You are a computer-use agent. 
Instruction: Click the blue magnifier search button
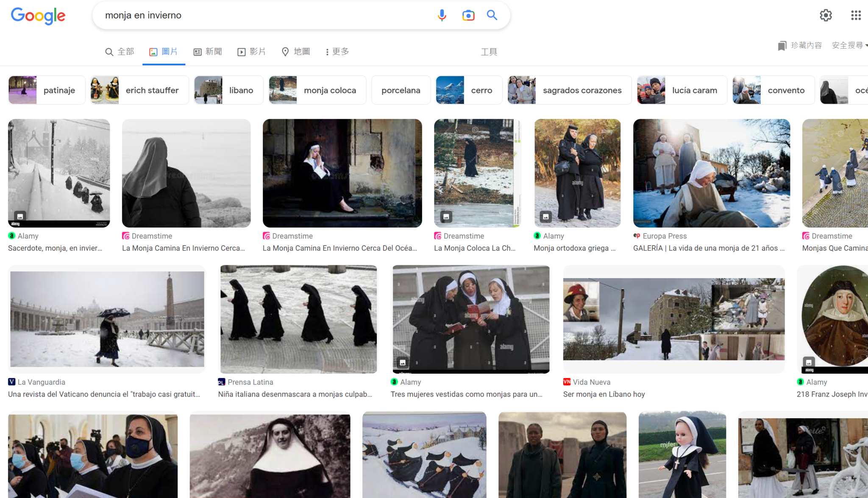[x=492, y=15]
